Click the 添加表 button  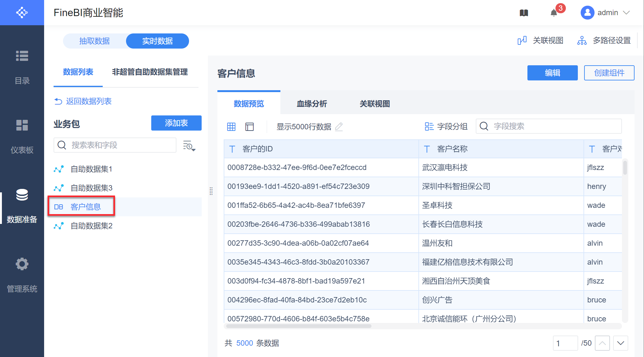click(x=176, y=123)
